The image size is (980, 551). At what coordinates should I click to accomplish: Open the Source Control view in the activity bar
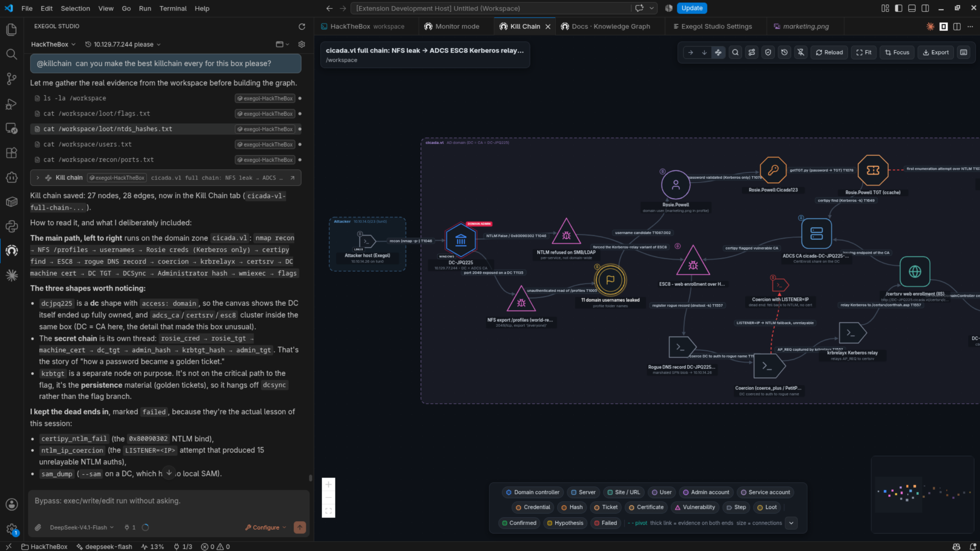pos(11,78)
